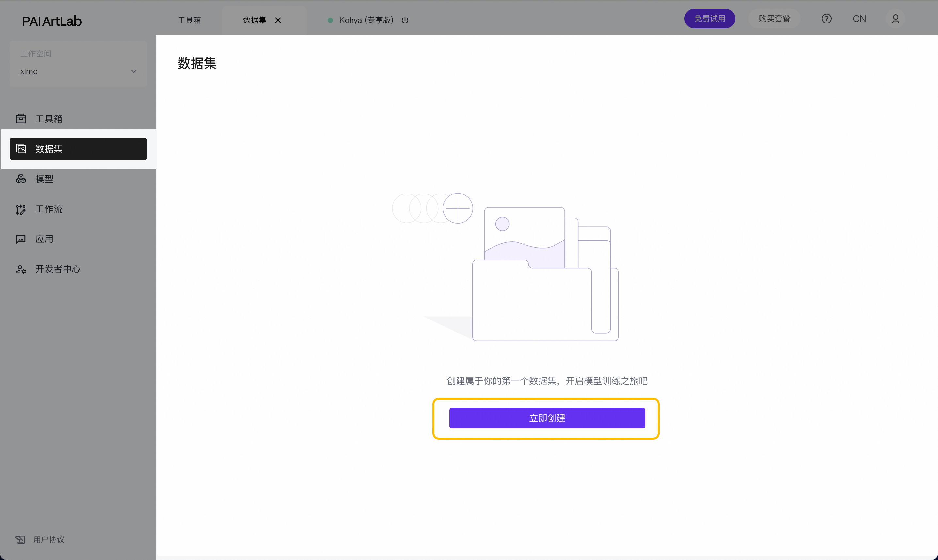938x560 pixels.
Task: Click the 免费试用 button
Action: tap(709, 19)
